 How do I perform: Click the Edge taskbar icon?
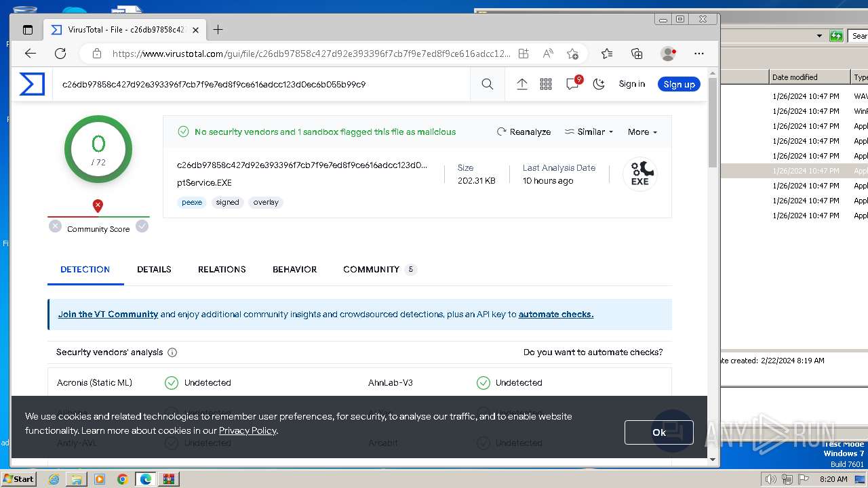coord(146,479)
